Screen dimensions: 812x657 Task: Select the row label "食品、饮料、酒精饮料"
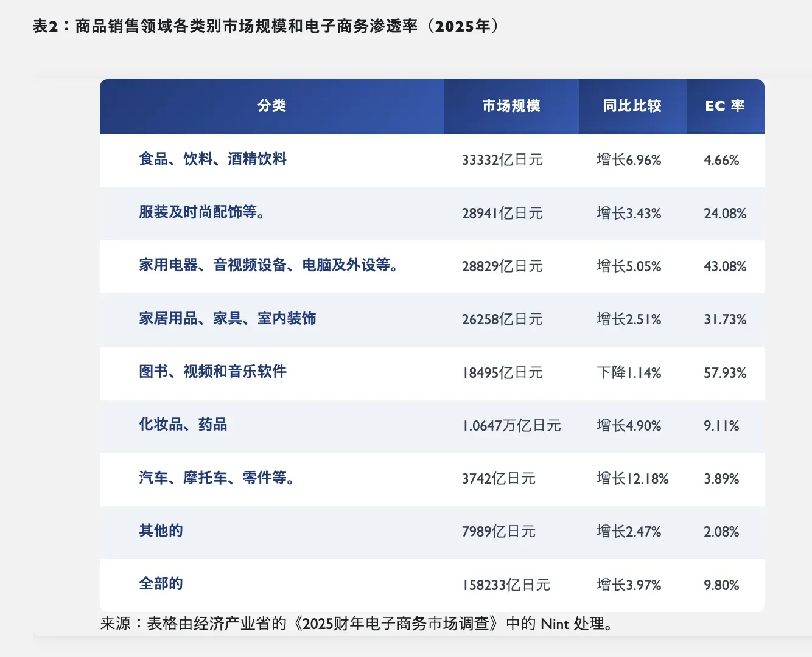pos(212,159)
